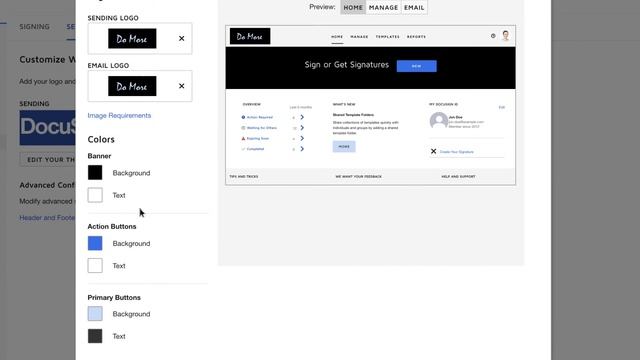Click the Completed overview link
640x360 pixels.
pos(255,149)
